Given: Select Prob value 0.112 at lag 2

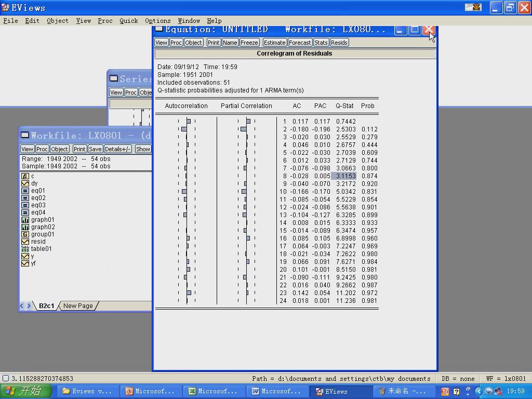Looking at the screenshot, I should (x=369, y=129).
